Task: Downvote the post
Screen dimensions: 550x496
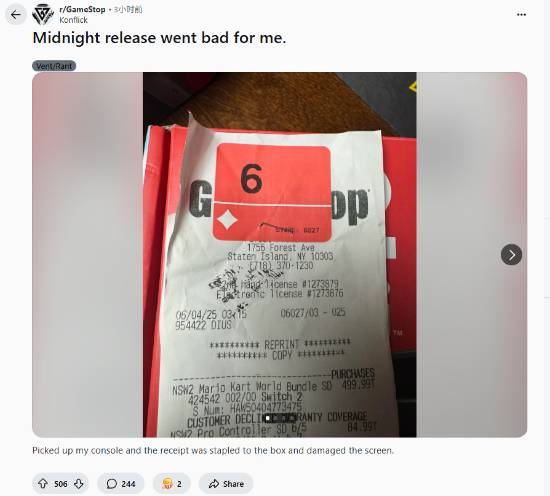Action: click(79, 484)
